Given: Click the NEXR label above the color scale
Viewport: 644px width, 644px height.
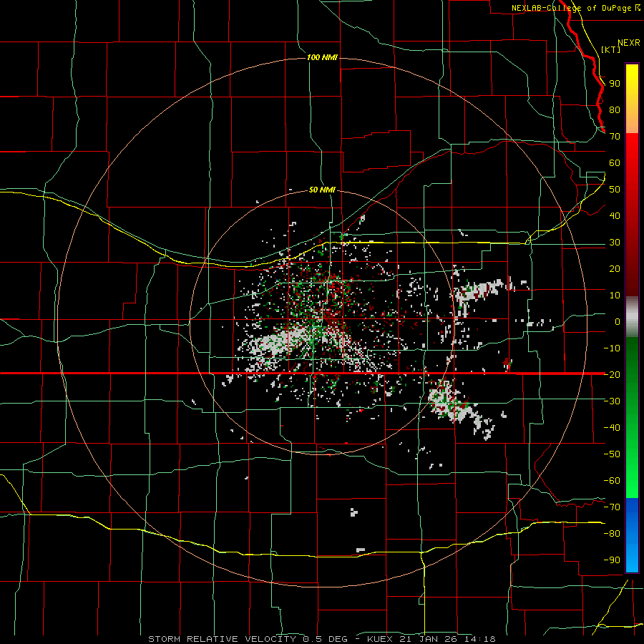Looking at the screenshot, I should click(628, 43).
